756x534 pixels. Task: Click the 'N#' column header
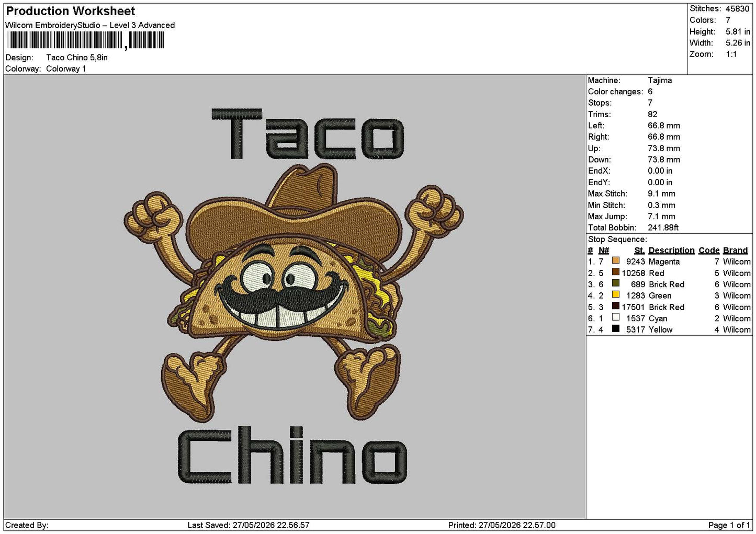[604, 251]
